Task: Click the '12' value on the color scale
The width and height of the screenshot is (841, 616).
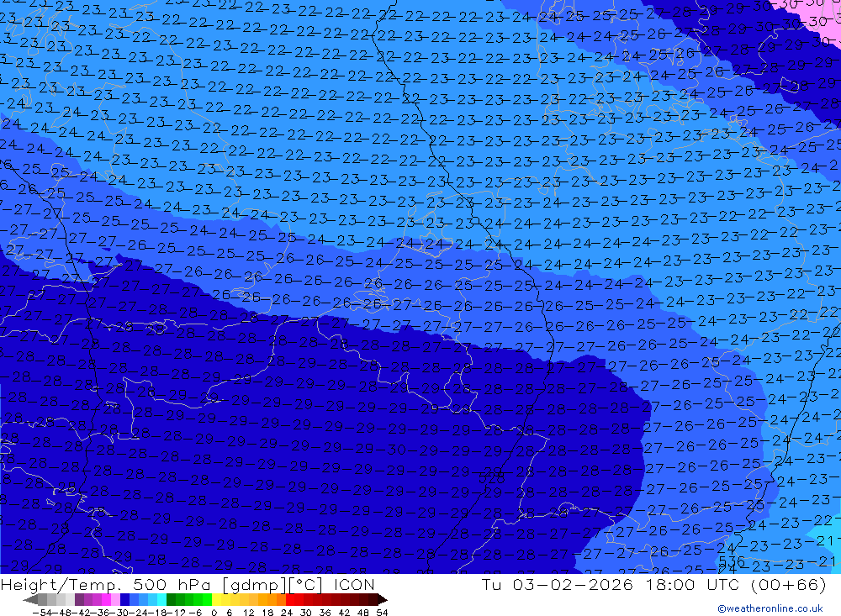Action: point(248,613)
